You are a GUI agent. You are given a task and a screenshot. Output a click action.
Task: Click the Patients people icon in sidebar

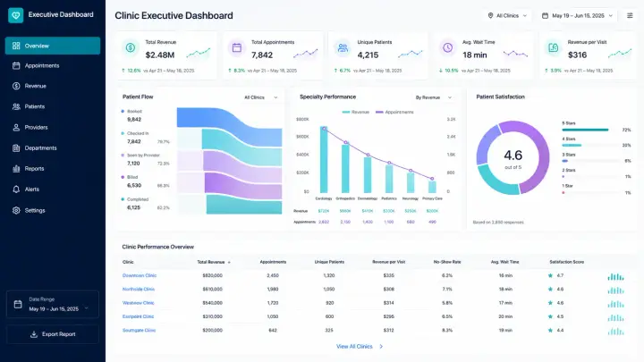pyautogui.click(x=16, y=106)
